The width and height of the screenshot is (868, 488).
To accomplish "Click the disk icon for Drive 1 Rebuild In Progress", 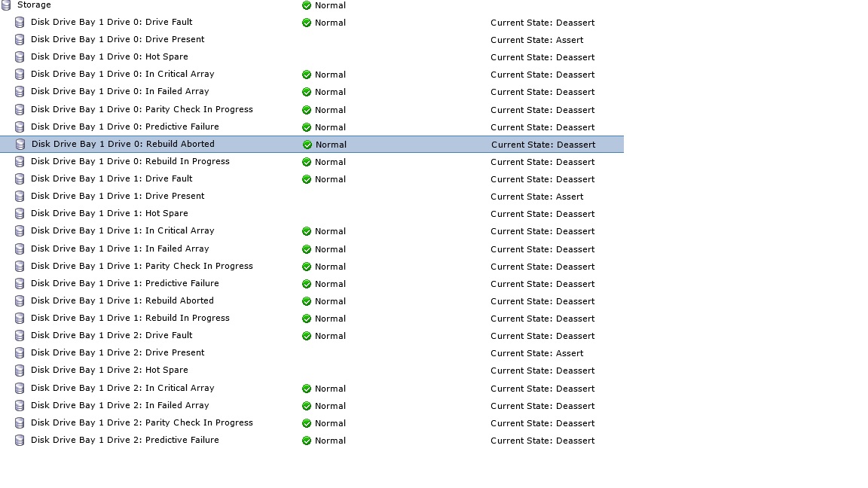I will click(x=19, y=318).
